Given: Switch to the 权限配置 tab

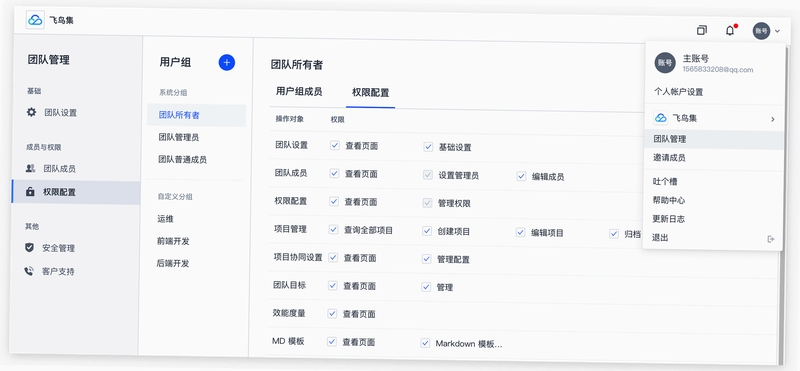Looking at the screenshot, I should click(370, 93).
